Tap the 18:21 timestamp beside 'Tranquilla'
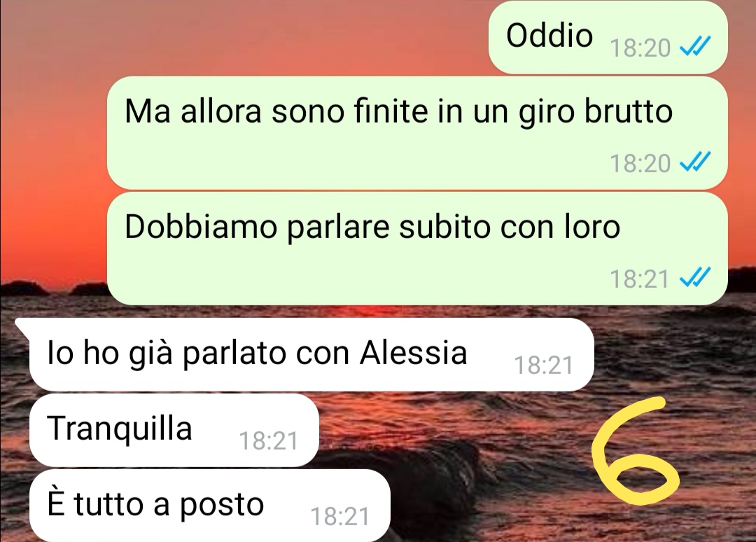The width and height of the screenshot is (756, 542). pyautogui.click(x=269, y=440)
